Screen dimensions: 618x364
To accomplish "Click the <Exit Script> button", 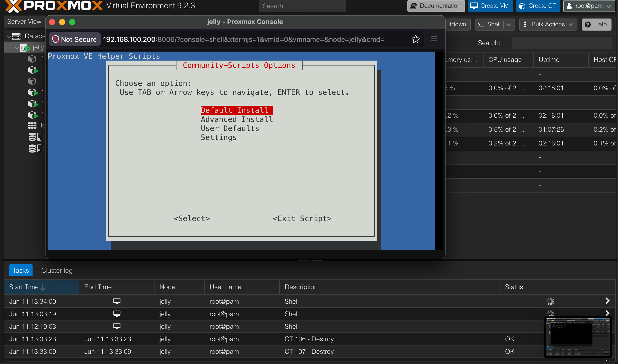I will (302, 218).
